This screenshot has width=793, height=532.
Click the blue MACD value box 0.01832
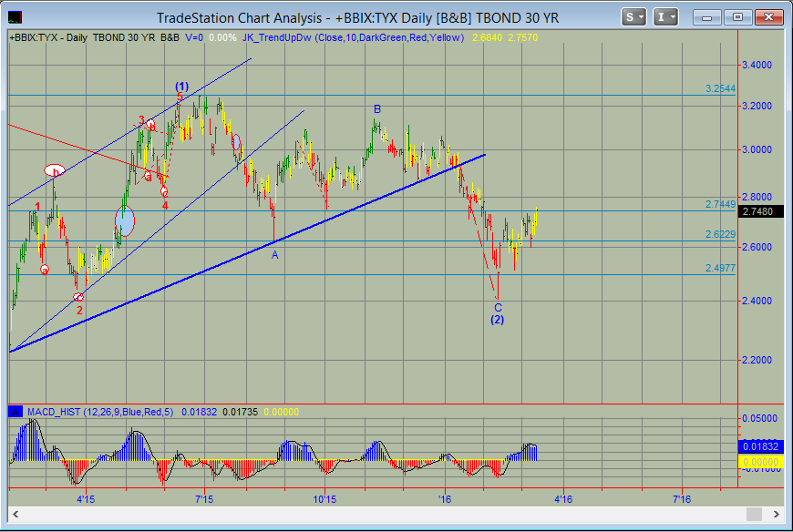(x=759, y=447)
